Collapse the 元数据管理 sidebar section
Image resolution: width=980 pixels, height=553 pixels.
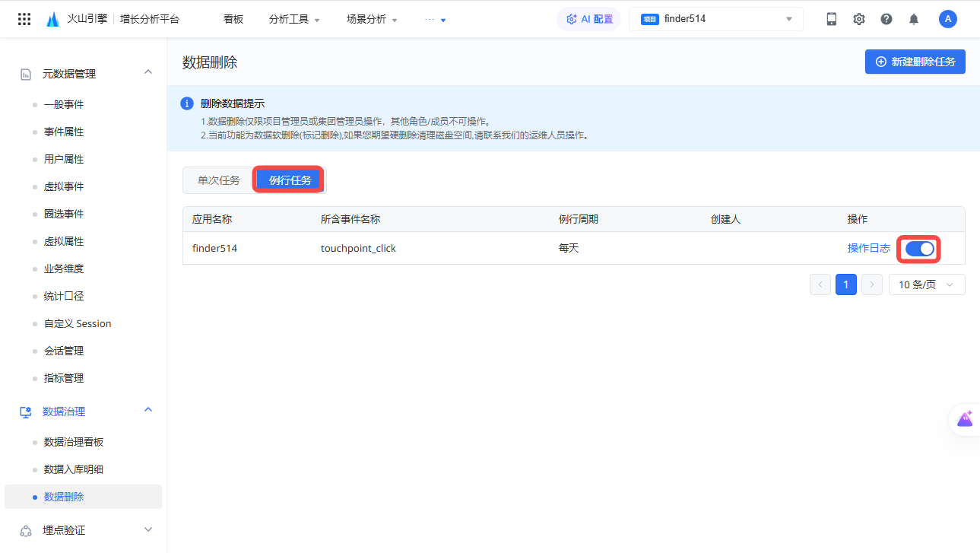pos(148,73)
